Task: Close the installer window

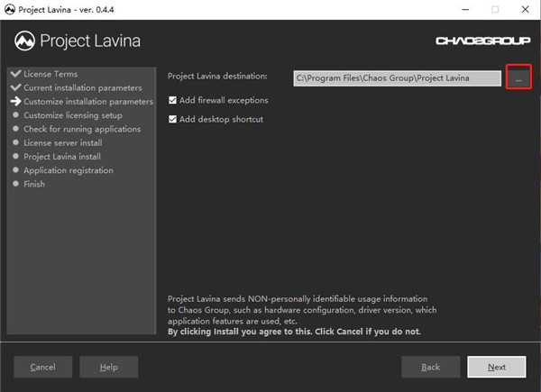Action: (x=525, y=9)
